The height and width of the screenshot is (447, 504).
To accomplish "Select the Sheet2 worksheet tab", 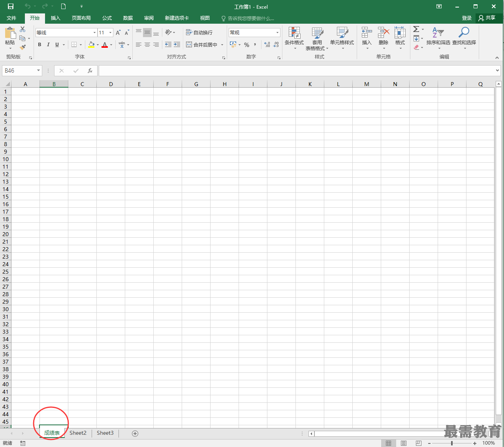I will [78, 433].
